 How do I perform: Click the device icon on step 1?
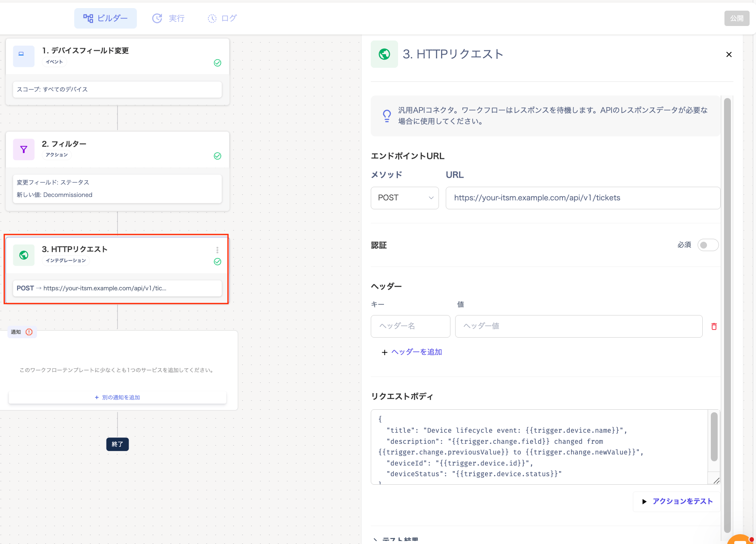(23, 56)
